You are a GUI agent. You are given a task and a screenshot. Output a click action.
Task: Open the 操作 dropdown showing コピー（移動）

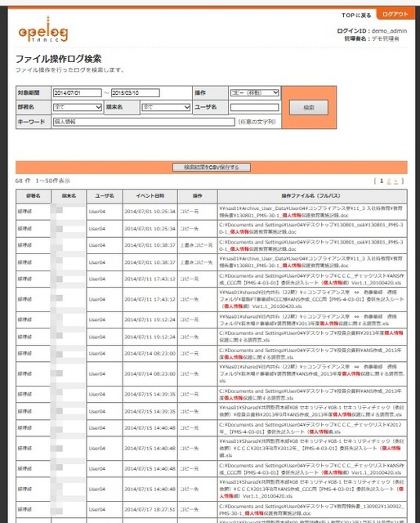[x=255, y=92]
